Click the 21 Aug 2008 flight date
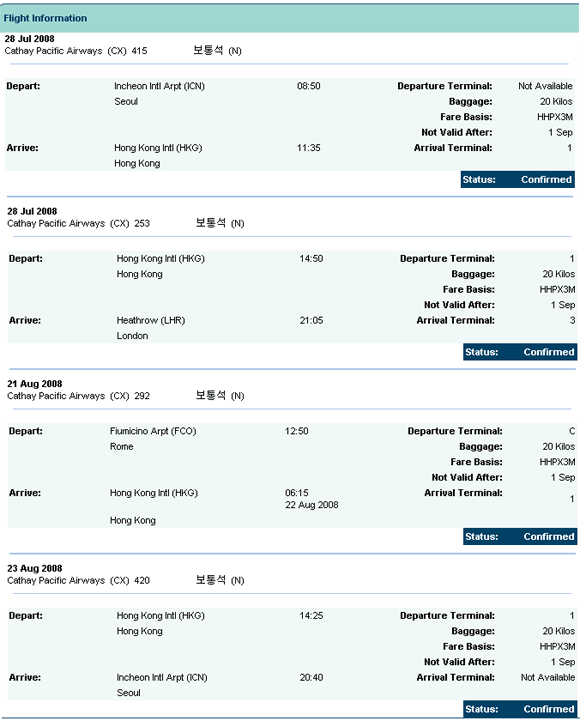Viewport: 580px width, 721px height. (34, 384)
